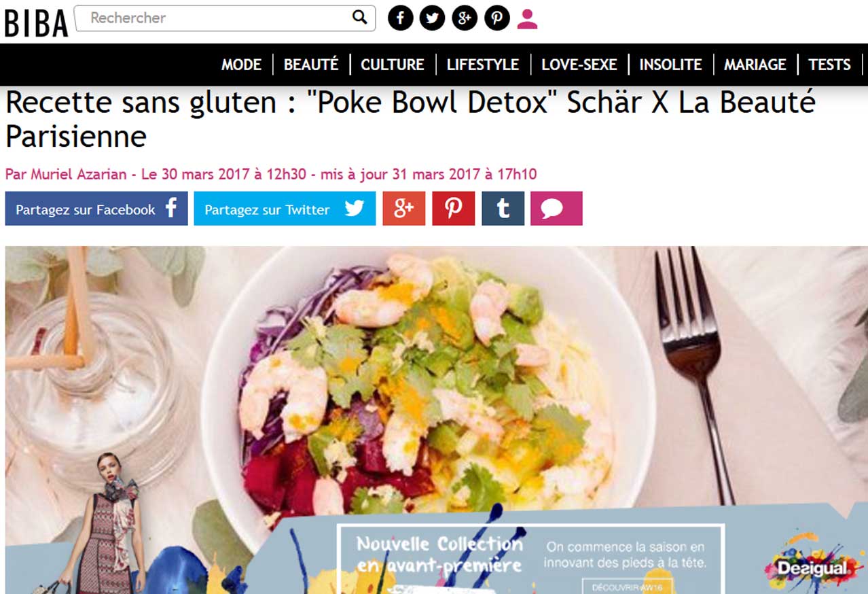Share the article on Tumblr
Viewport: 868px width, 594px height.
click(503, 209)
